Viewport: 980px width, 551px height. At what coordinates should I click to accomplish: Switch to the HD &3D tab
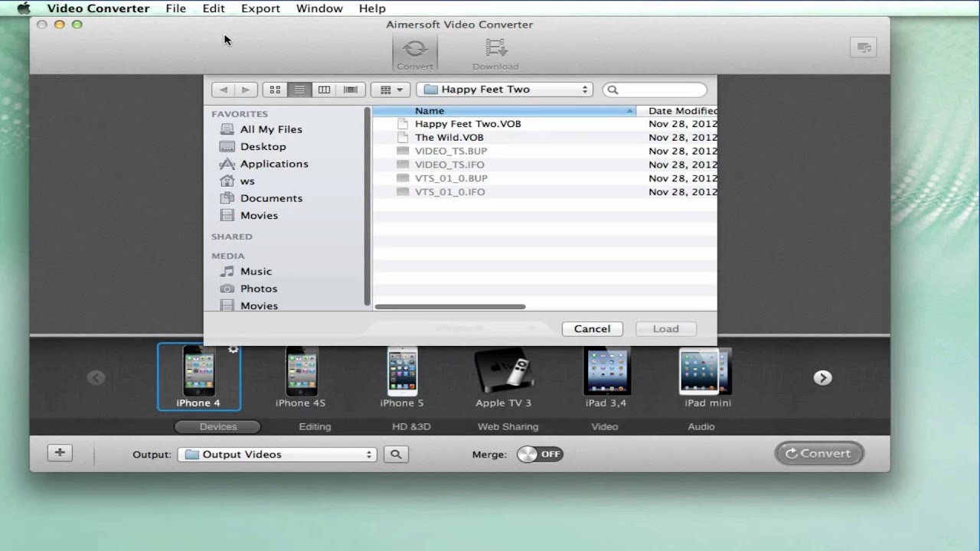click(411, 427)
